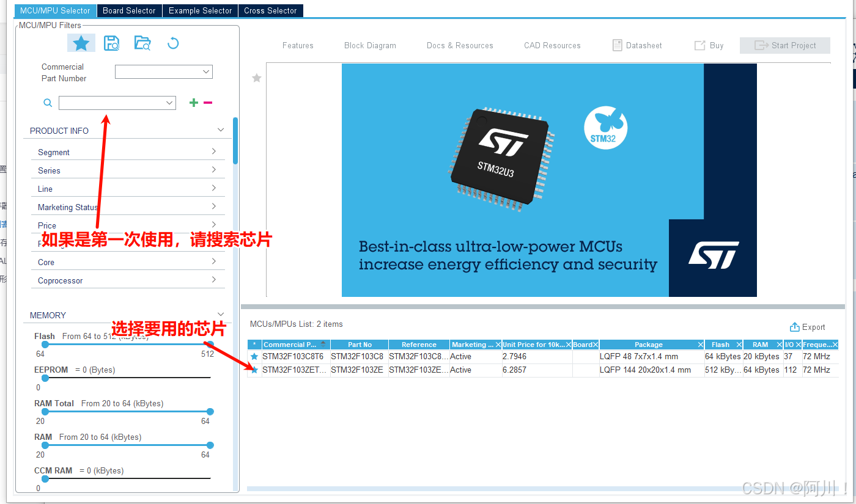Select the STM32F103ZE Part No cell
This screenshot has height=504, width=856.
(359, 370)
